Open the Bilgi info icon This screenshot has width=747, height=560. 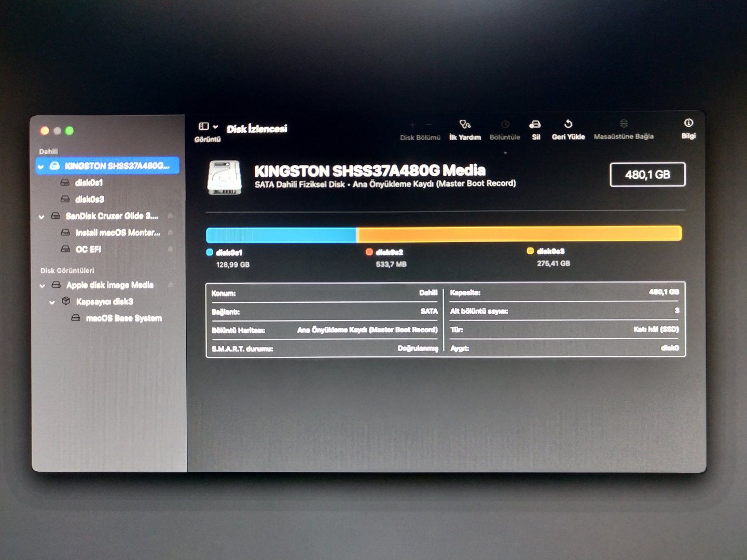click(688, 123)
